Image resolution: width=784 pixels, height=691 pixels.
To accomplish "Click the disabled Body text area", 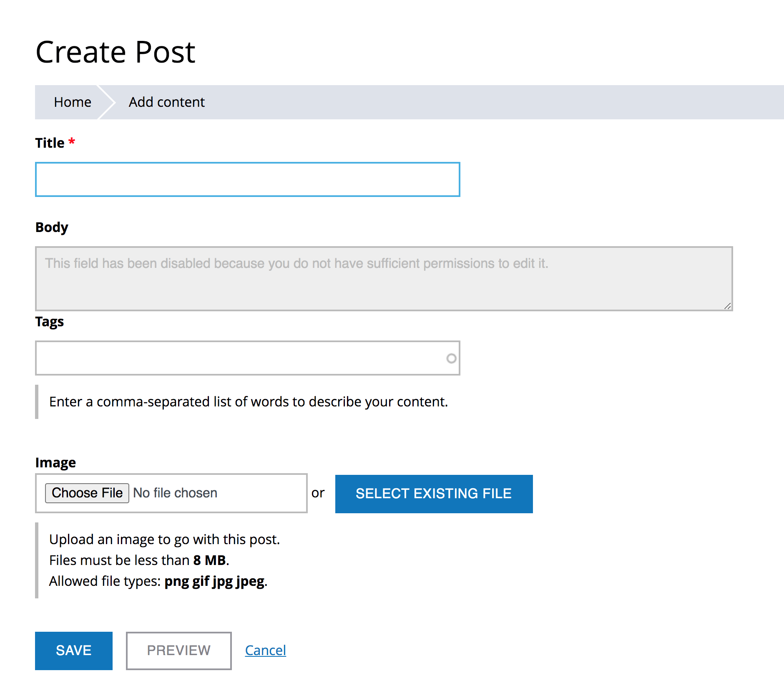I will click(x=384, y=279).
